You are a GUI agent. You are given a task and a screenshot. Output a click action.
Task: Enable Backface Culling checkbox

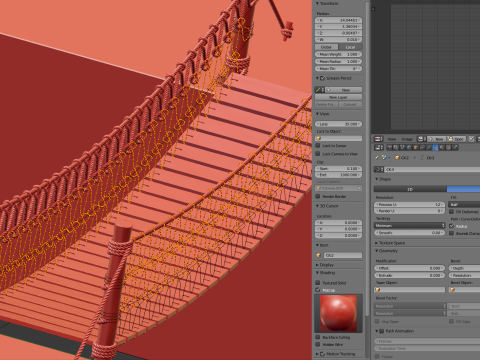[x=318, y=337]
